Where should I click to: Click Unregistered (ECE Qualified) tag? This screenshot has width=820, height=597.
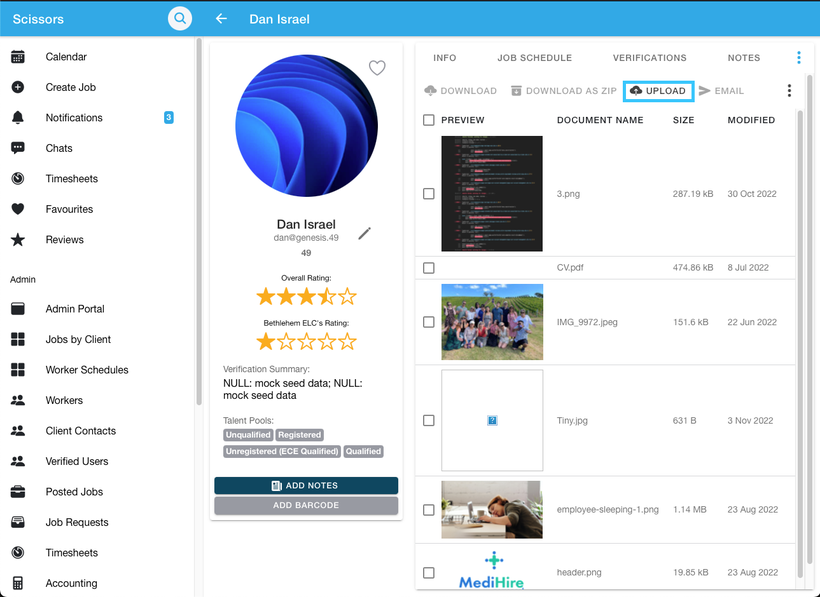point(282,452)
